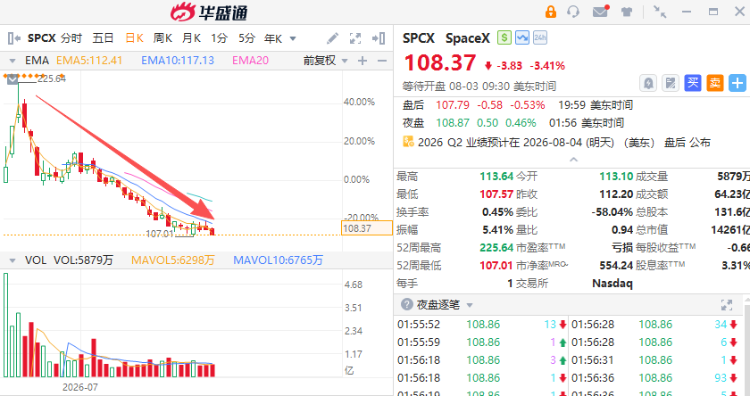Click the green dollar sign badge

pyautogui.click(x=504, y=37)
